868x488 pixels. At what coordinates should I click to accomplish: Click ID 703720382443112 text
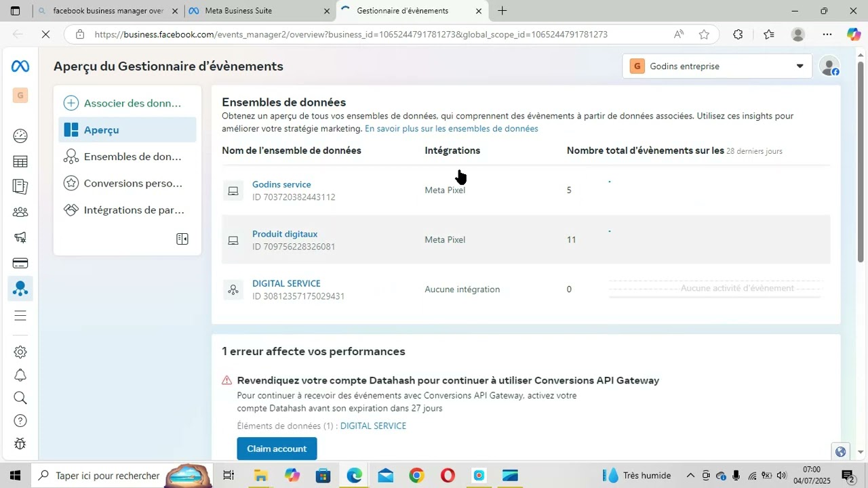click(294, 197)
